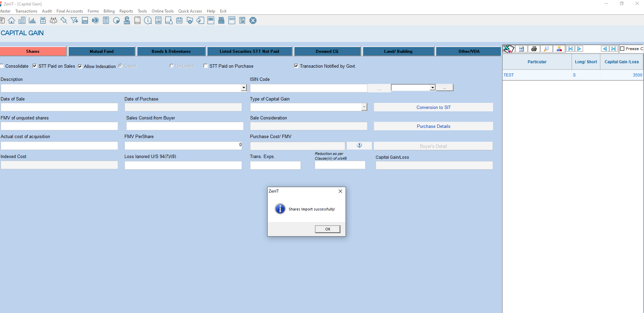Click the hierarchy chart grid icon
The image size is (644, 313).
[x=559, y=49]
